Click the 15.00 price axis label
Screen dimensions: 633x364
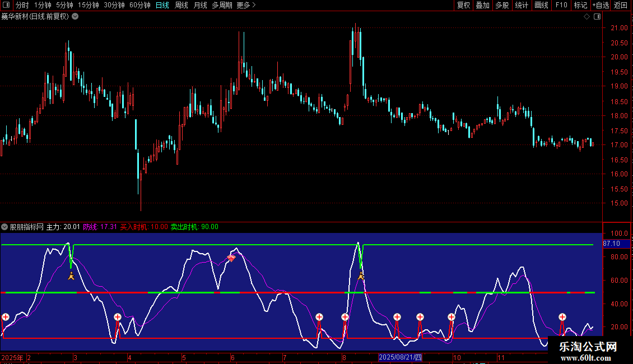click(x=619, y=203)
